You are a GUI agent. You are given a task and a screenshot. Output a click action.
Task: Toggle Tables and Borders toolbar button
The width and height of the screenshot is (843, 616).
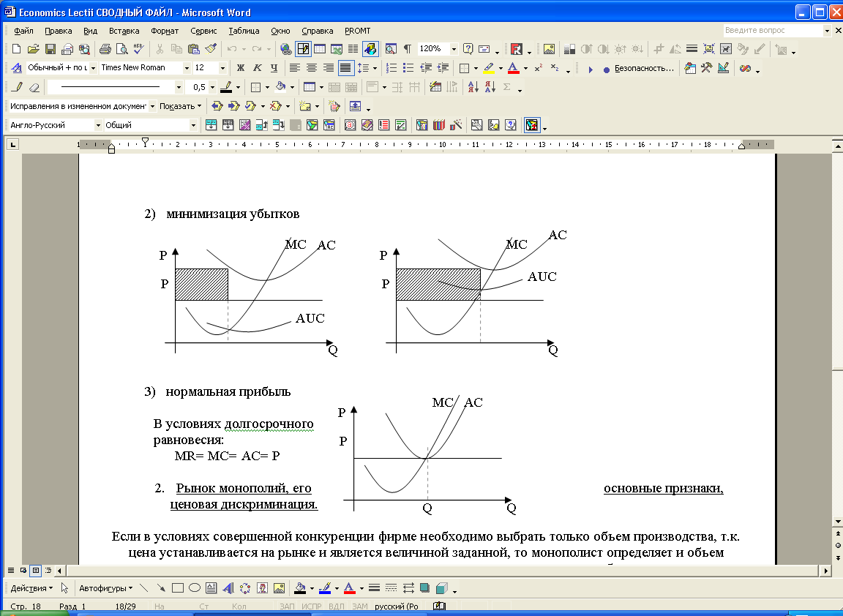click(303, 50)
